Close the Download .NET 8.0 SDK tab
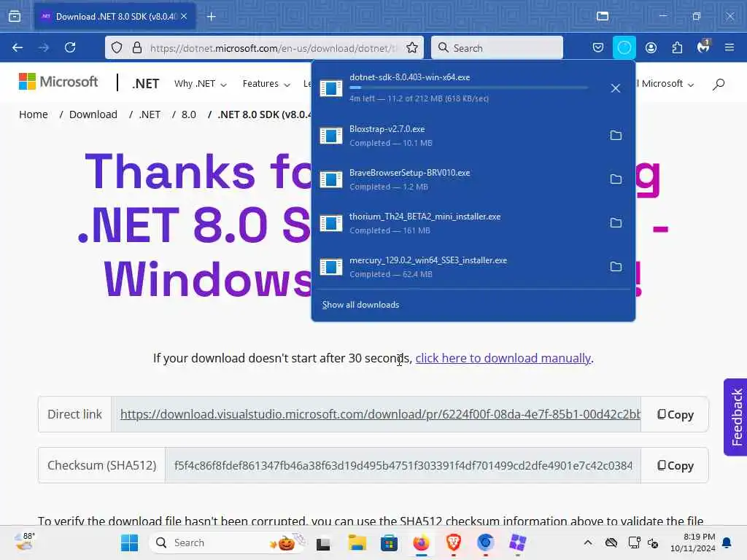This screenshot has width=747, height=560. click(184, 17)
